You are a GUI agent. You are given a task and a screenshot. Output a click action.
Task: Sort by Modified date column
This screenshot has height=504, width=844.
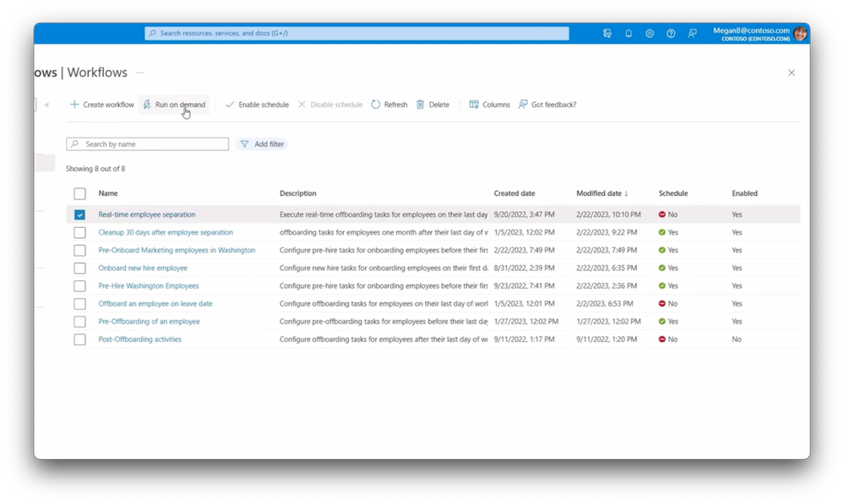point(602,193)
